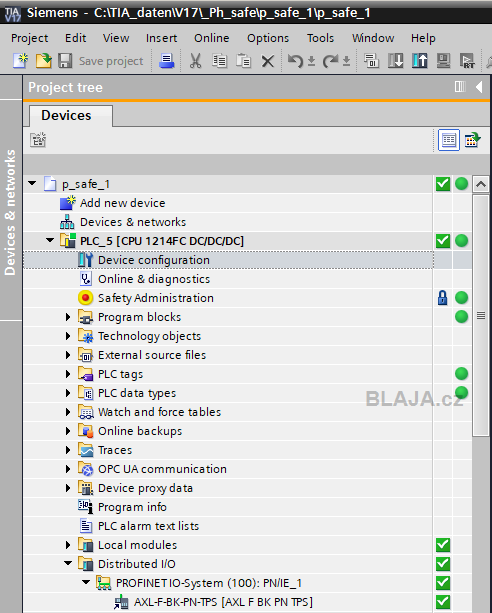This screenshot has width=492, height=613.
Task: Toggle the overview display icon beside details view
Action: [x=472, y=140]
